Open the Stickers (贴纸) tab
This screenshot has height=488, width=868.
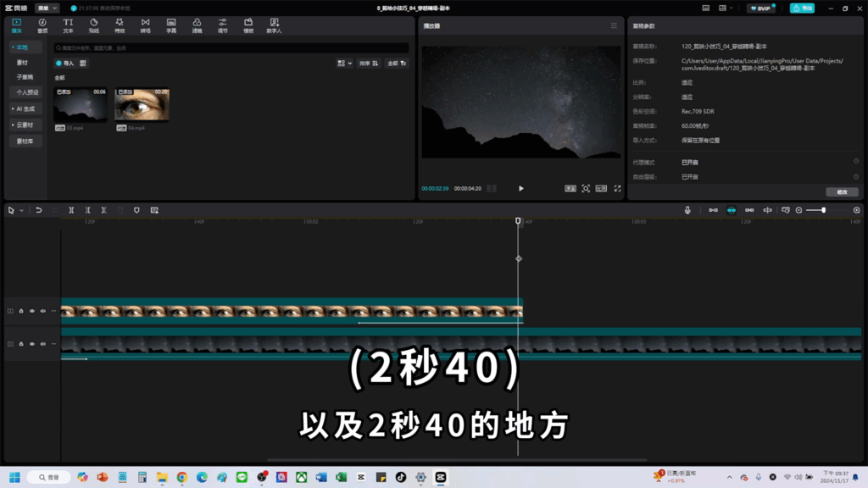point(93,25)
